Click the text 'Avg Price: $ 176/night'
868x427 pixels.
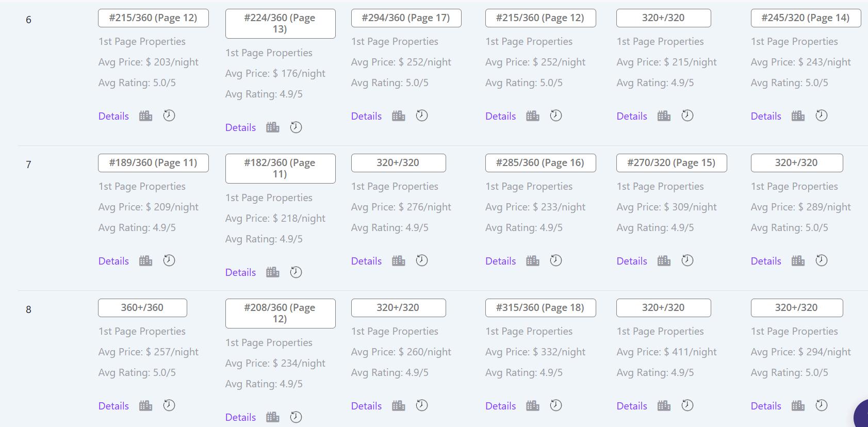(275, 73)
